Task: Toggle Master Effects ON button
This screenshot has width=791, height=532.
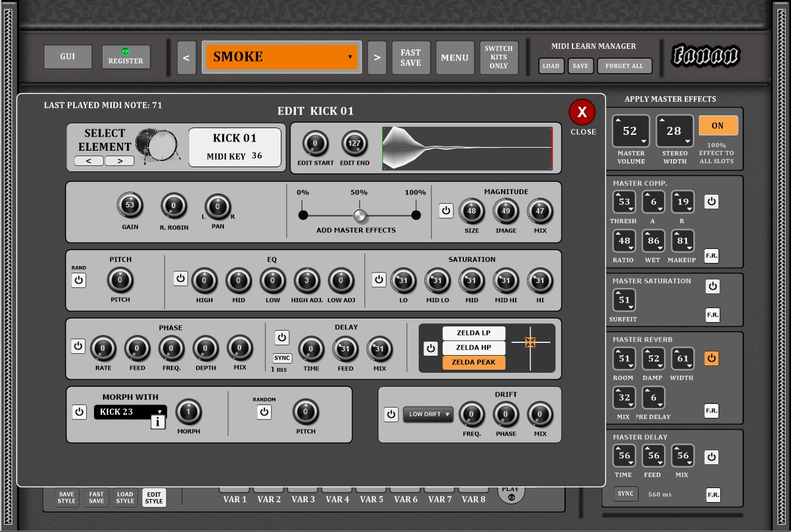Action: coord(718,126)
